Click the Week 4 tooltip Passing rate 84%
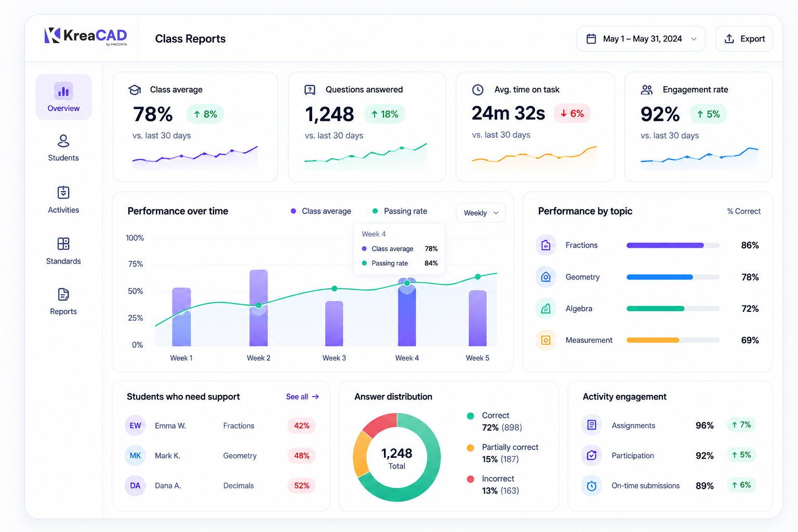Image resolution: width=798 pixels, height=532 pixels. pyautogui.click(x=400, y=263)
